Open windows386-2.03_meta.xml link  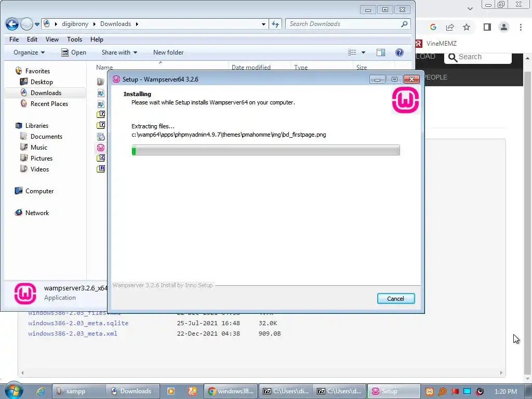(x=73, y=334)
